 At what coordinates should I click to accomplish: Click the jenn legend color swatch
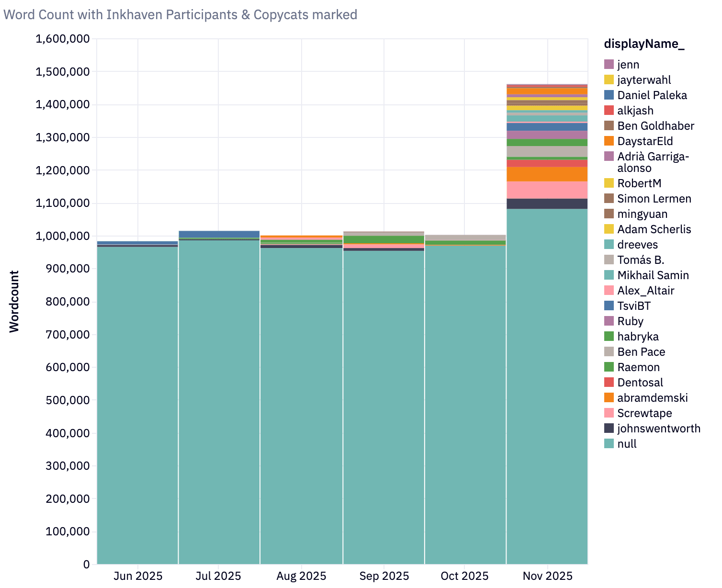[x=609, y=65]
